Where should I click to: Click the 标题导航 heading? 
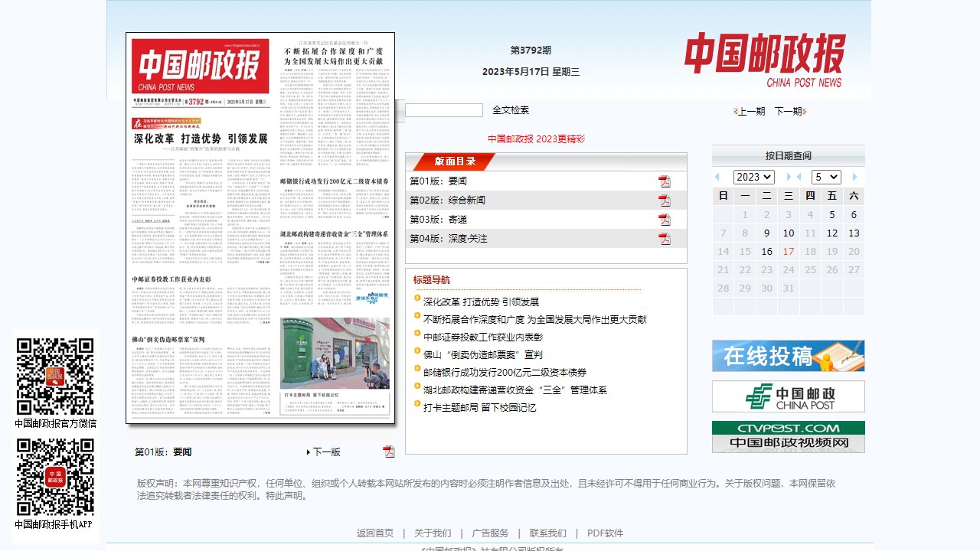click(432, 279)
